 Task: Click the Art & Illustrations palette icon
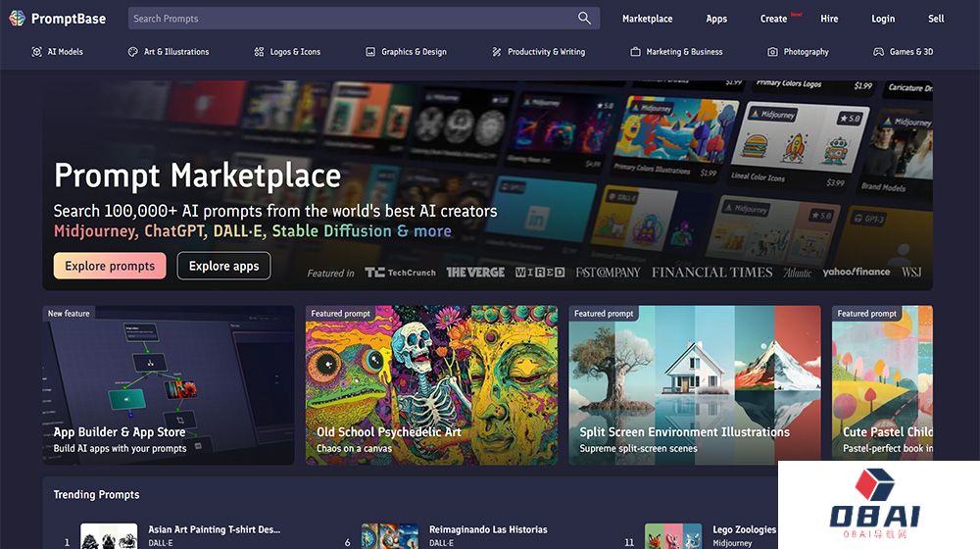(132, 52)
